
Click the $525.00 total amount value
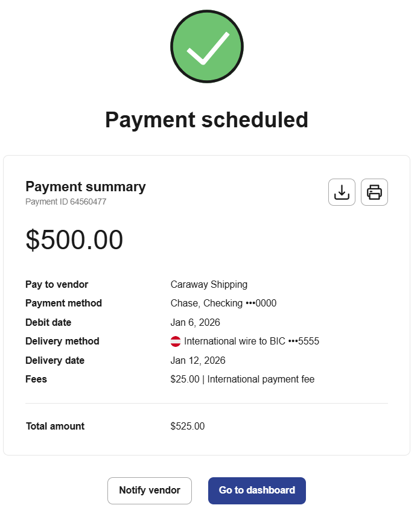coord(188,426)
